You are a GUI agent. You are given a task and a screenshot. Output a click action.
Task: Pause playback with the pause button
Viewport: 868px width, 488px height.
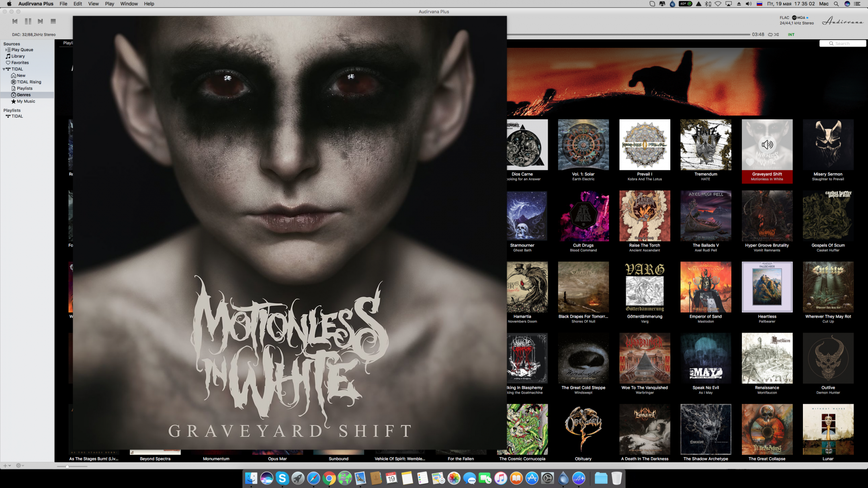(x=28, y=21)
